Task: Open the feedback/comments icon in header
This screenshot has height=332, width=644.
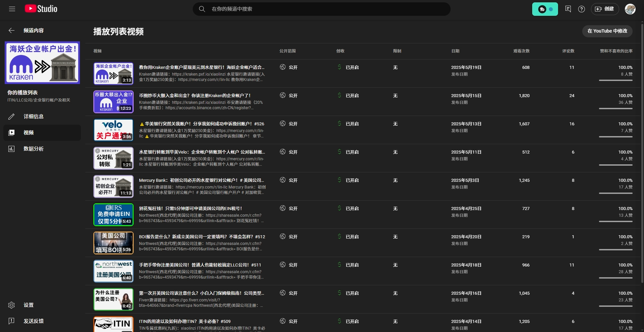Action: pyautogui.click(x=568, y=9)
